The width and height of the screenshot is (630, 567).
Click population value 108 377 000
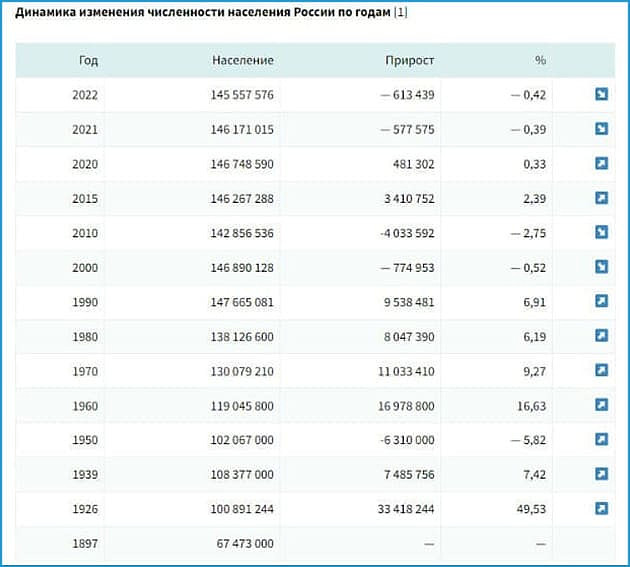point(242,475)
